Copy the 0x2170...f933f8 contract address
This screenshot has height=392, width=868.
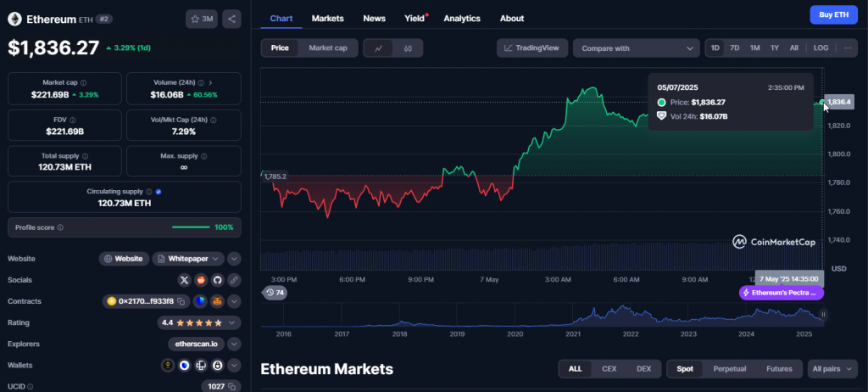click(181, 301)
